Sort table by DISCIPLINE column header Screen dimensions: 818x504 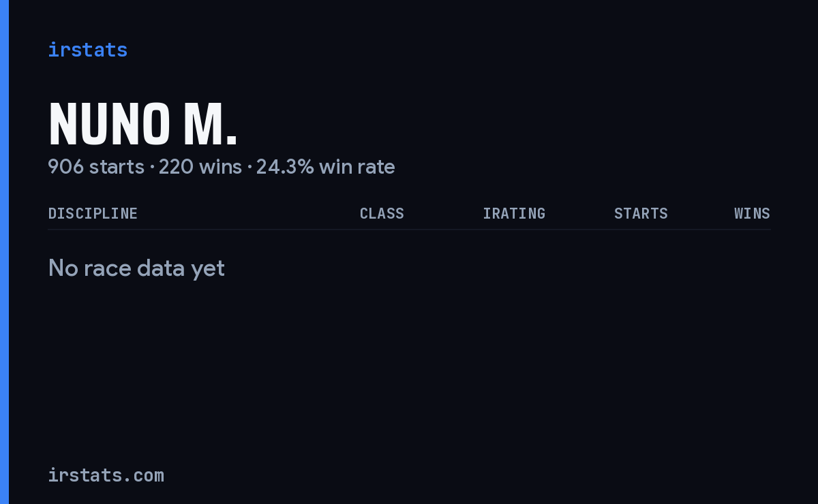click(x=93, y=213)
